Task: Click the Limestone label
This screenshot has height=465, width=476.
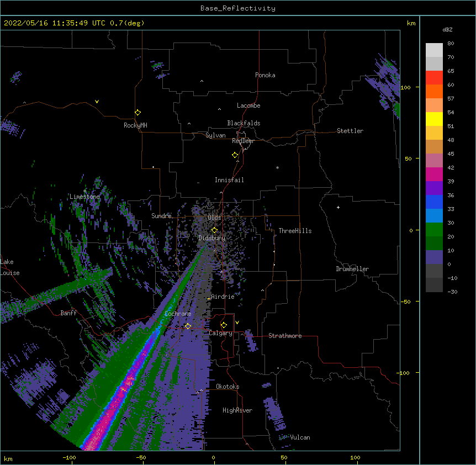Action: (84, 197)
